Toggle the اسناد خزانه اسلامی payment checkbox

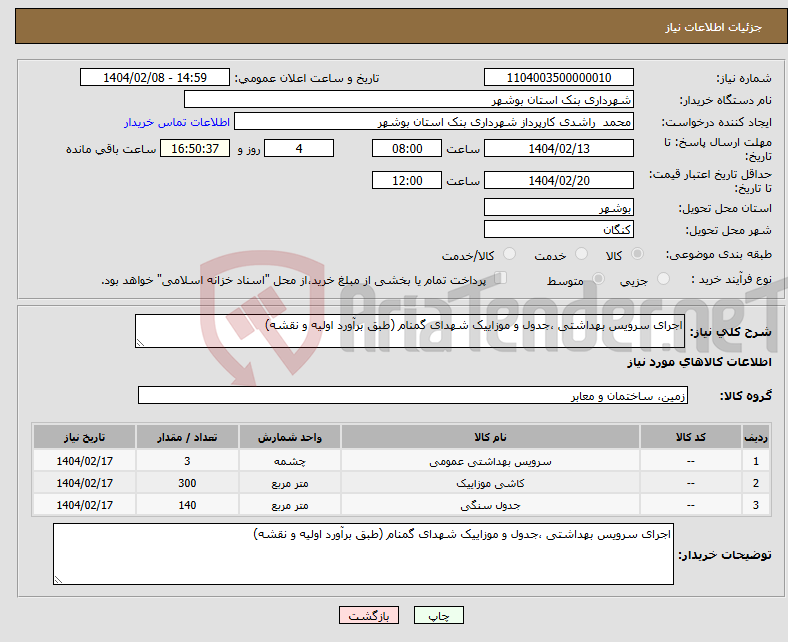tap(501, 278)
